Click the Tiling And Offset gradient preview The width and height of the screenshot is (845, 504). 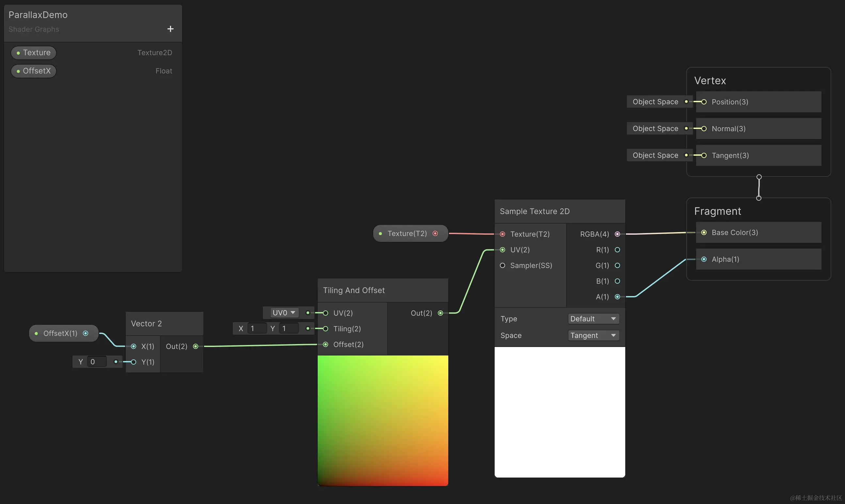(383, 420)
